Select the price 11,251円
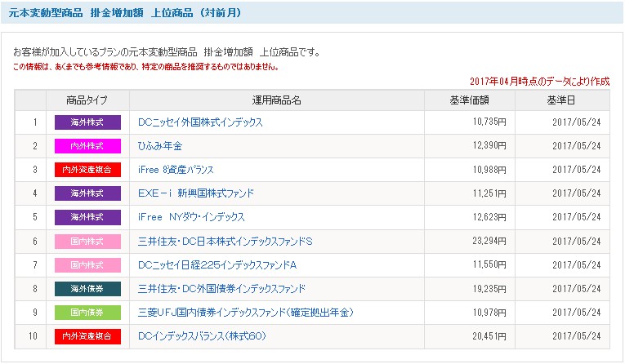Viewport: 625px width, 364px height. click(489, 193)
